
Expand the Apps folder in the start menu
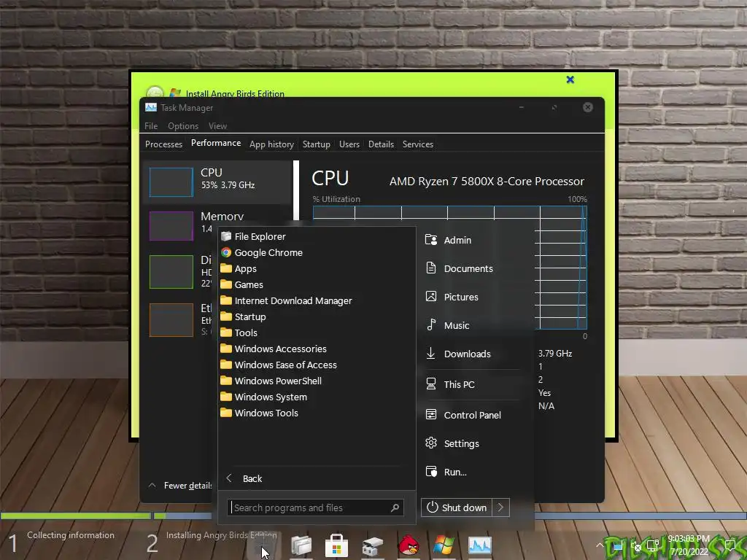click(245, 268)
